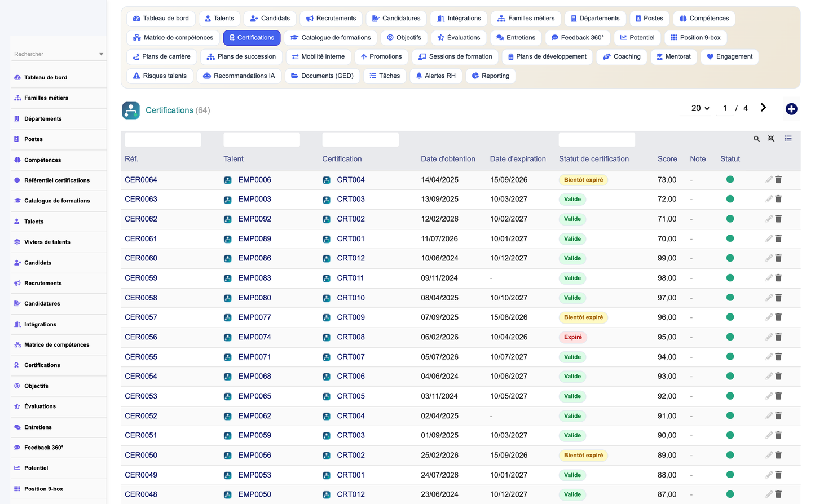Open certification reference CER0060

(x=141, y=258)
